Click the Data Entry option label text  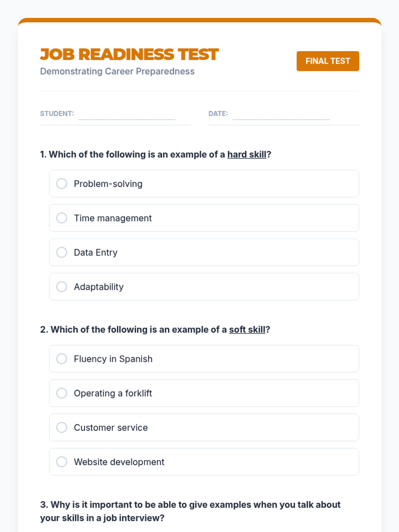point(95,253)
